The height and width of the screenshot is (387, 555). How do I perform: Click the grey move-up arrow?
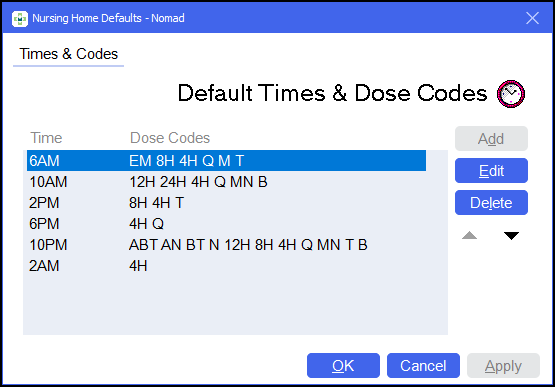tap(469, 235)
